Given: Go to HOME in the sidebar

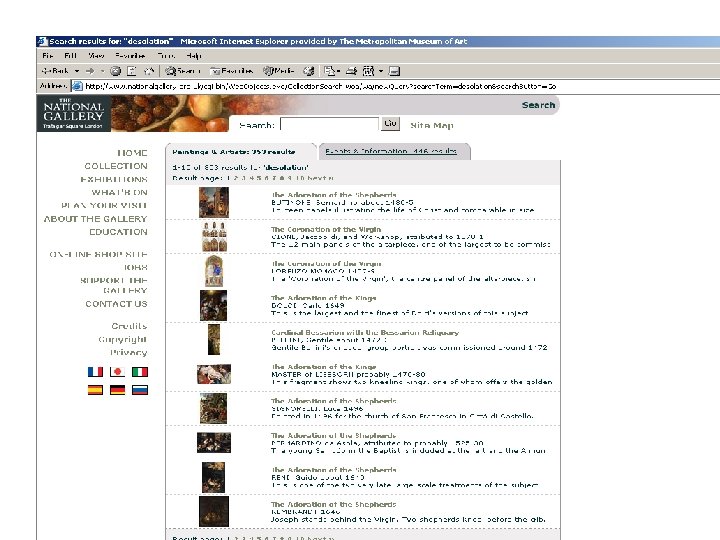Looking at the screenshot, I should click(x=132, y=153).
